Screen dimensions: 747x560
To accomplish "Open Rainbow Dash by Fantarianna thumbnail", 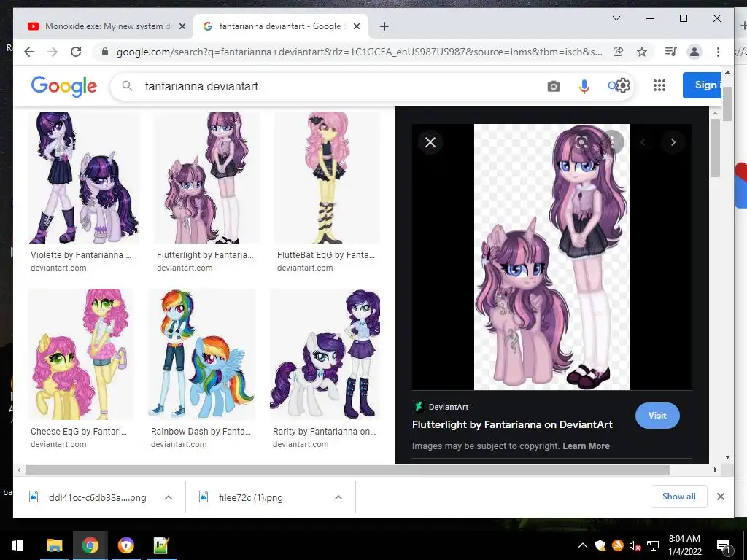I will (202, 354).
